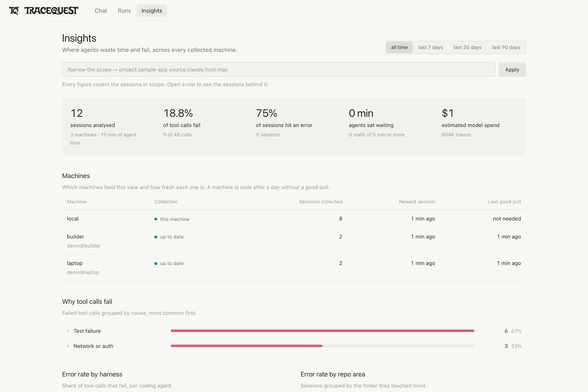Click demo@builder address
588x392 pixels.
click(84, 246)
